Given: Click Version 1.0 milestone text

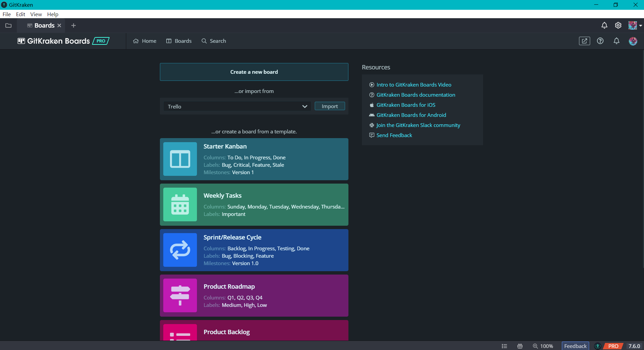Looking at the screenshot, I should (x=245, y=263).
